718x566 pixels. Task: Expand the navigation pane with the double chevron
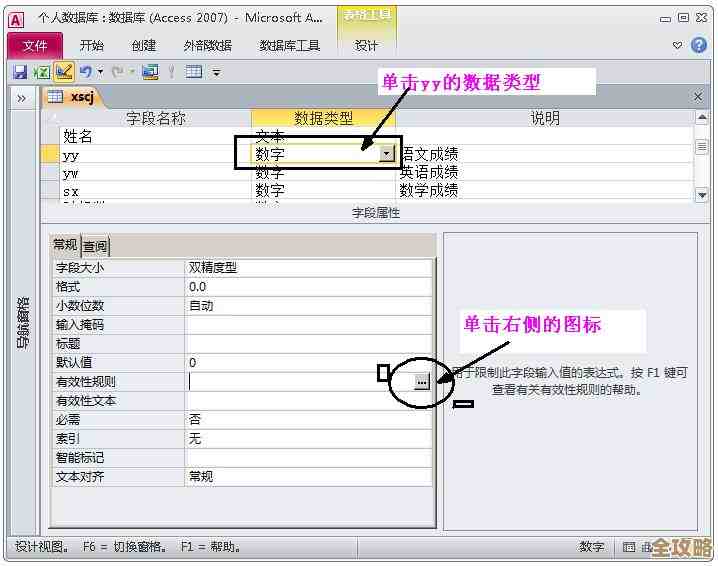tap(22, 98)
